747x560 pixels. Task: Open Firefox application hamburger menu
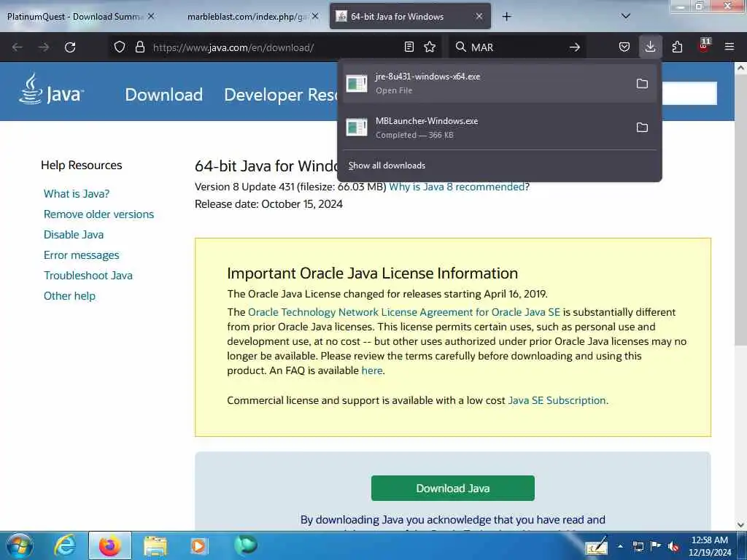(729, 47)
